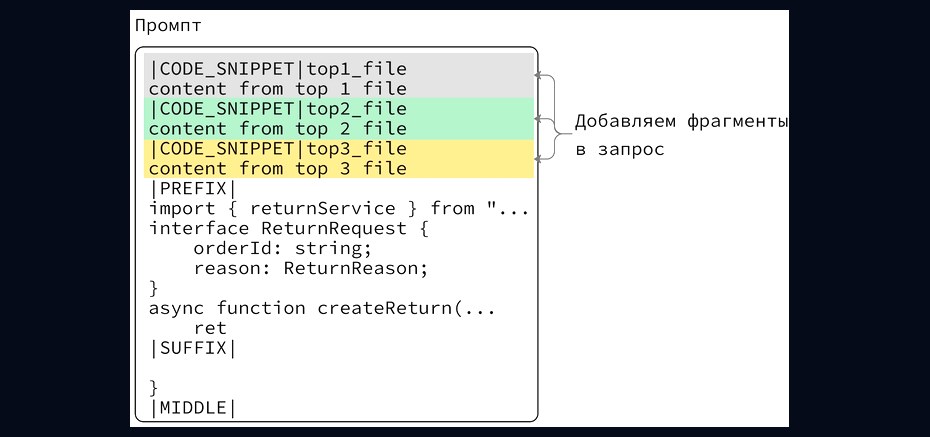Click the 'в запрос' annotation text
930x437 pixels.
(x=620, y=150)
